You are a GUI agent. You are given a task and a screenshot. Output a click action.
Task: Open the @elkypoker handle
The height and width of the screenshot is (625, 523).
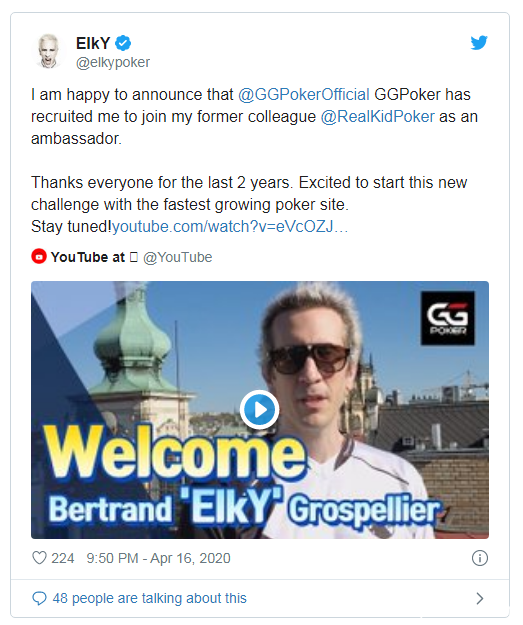113,62
